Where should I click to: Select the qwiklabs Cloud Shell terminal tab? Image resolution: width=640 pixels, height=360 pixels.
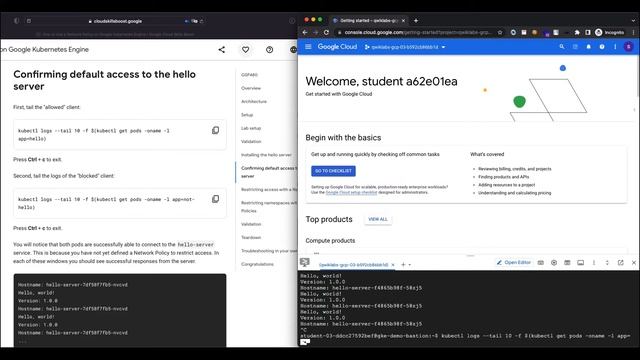click(x=353, y=265)
